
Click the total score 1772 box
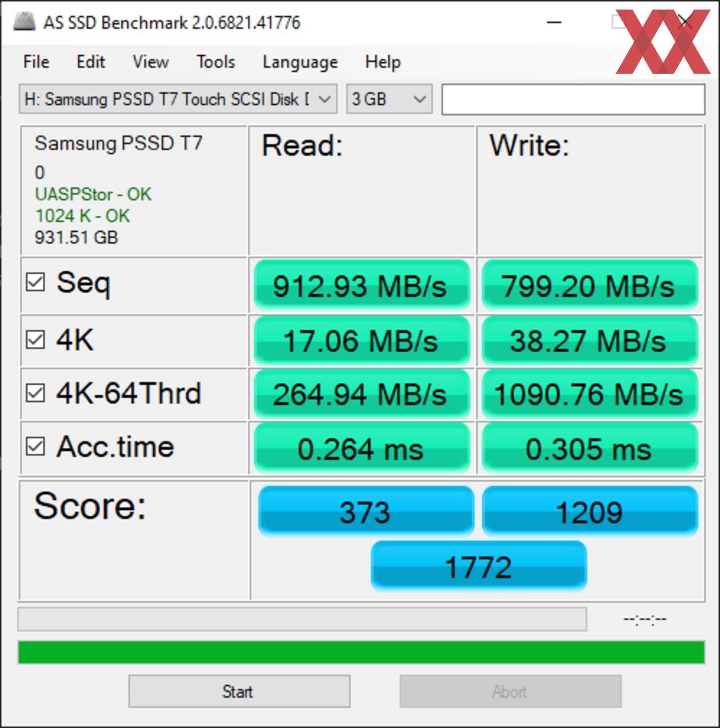[479, 566]
